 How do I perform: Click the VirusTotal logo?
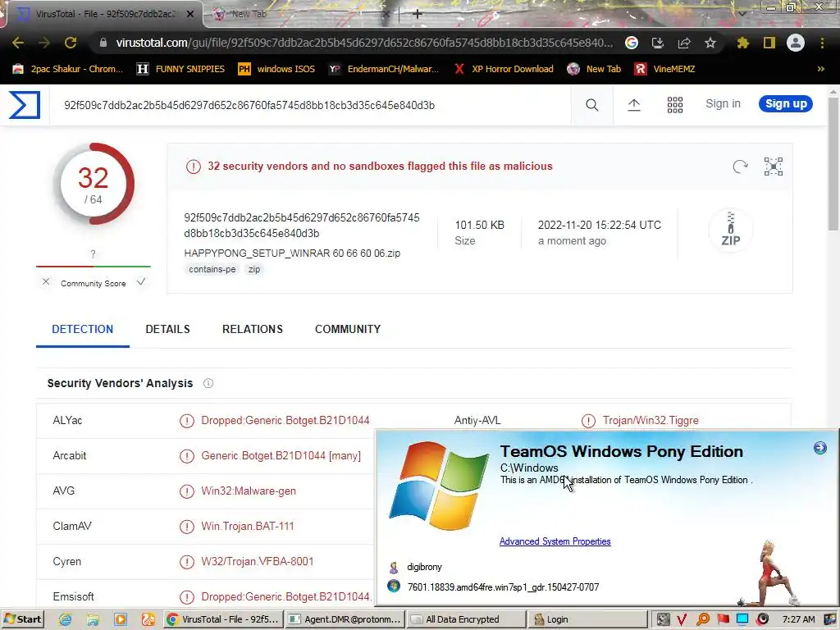point(25,104)
